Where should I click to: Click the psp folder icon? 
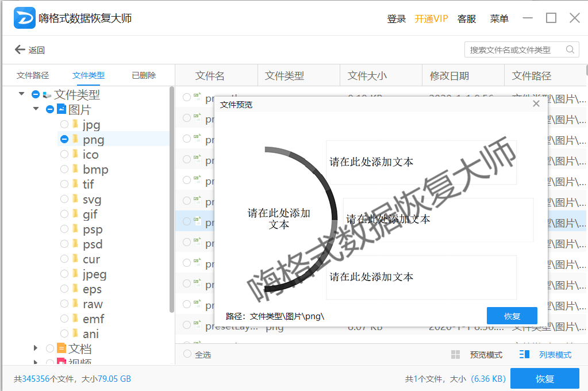click(x=75, y=228)
